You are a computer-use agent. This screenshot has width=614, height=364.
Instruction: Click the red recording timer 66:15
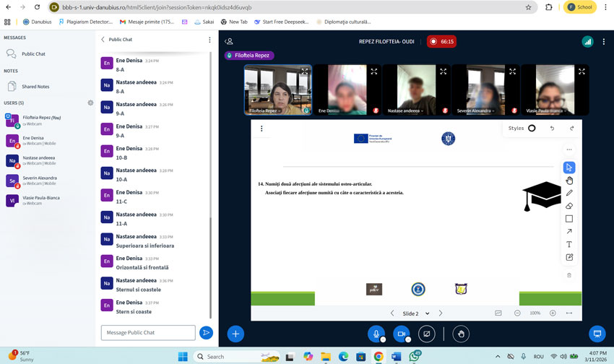[441, 42]
